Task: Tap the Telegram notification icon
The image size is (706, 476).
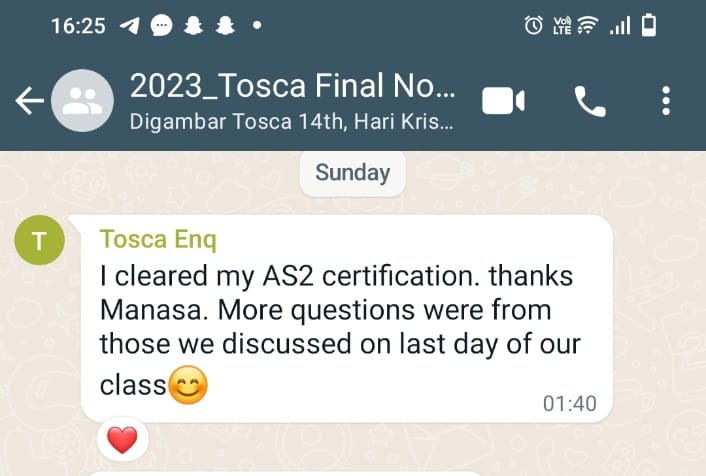Action: tap(130, 26)
